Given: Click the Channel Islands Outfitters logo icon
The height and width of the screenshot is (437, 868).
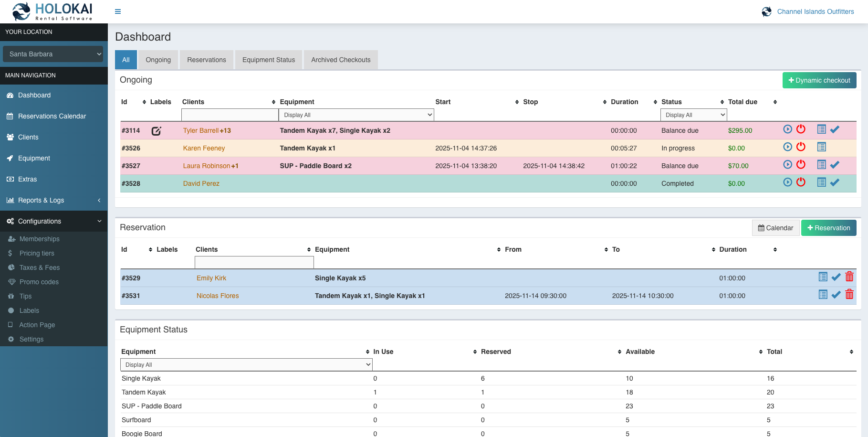Looking at the screenshot, I should point(766,11).
